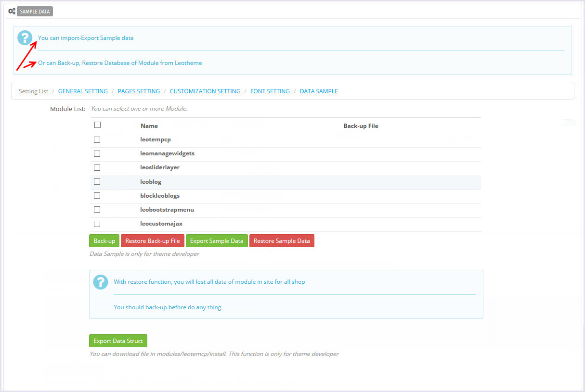The height and width of the screenshot is (392, 585).
Task: Switch to the Data Sample tab
Action: point(319,91)
